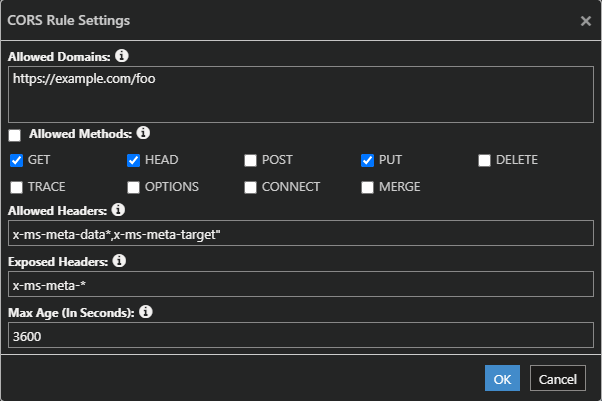The width and height of the screenshot is (602, 401).
Task: Close the CORS Rule Settings dialog
Action: [x=586, y=21]
